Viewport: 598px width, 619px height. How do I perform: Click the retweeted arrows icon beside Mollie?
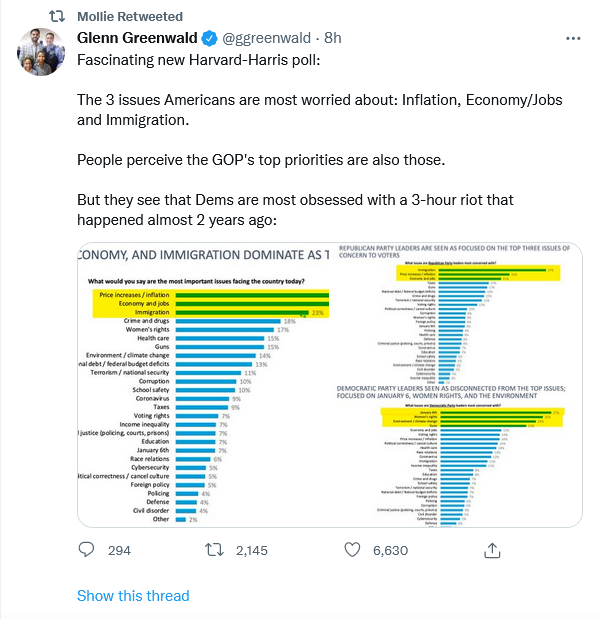point(56,16)
